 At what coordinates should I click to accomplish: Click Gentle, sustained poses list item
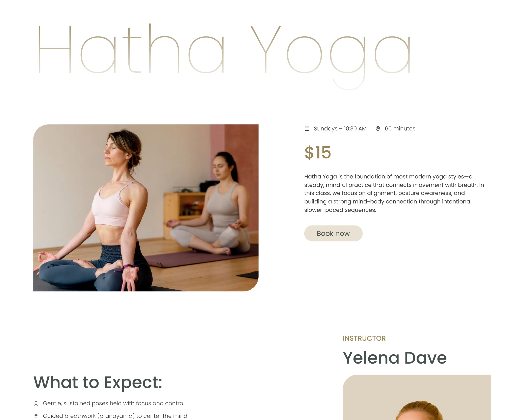coord(113,403)
